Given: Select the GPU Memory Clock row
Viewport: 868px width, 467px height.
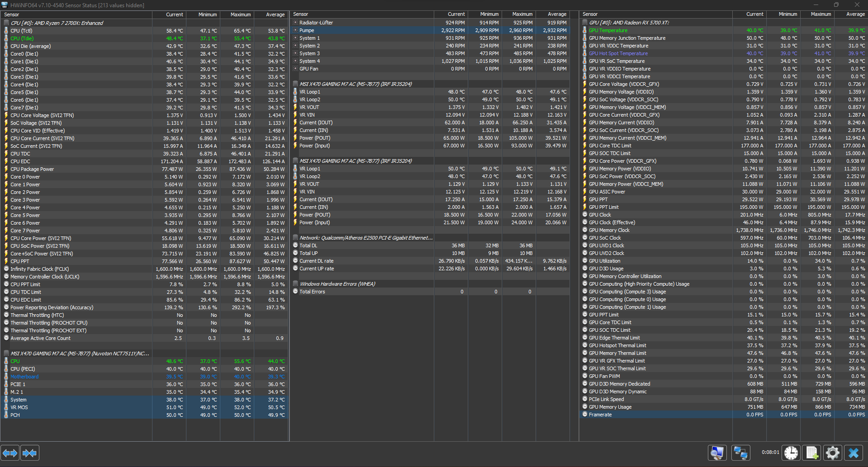Looking at the screenshot, I should coord(724,230).
